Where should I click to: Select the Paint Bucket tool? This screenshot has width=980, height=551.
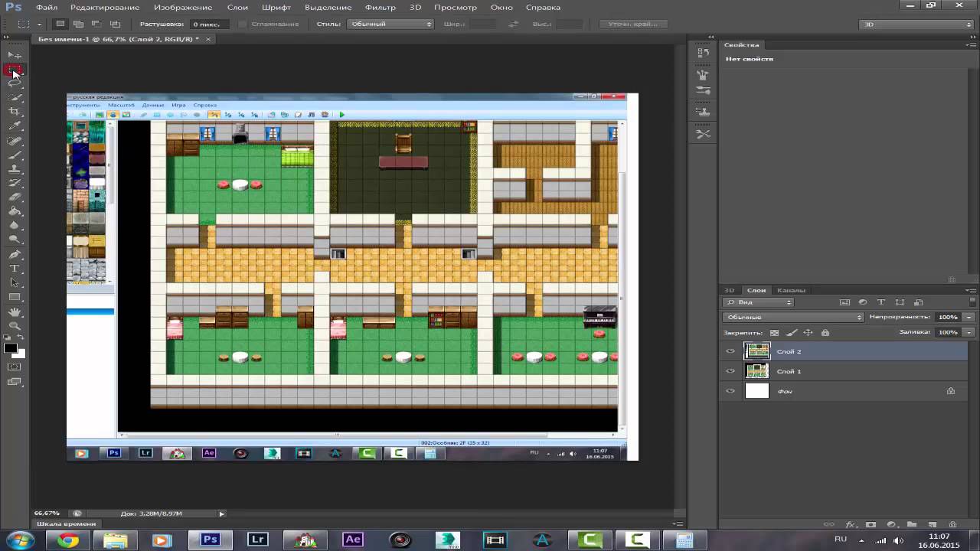pos(15,211)
